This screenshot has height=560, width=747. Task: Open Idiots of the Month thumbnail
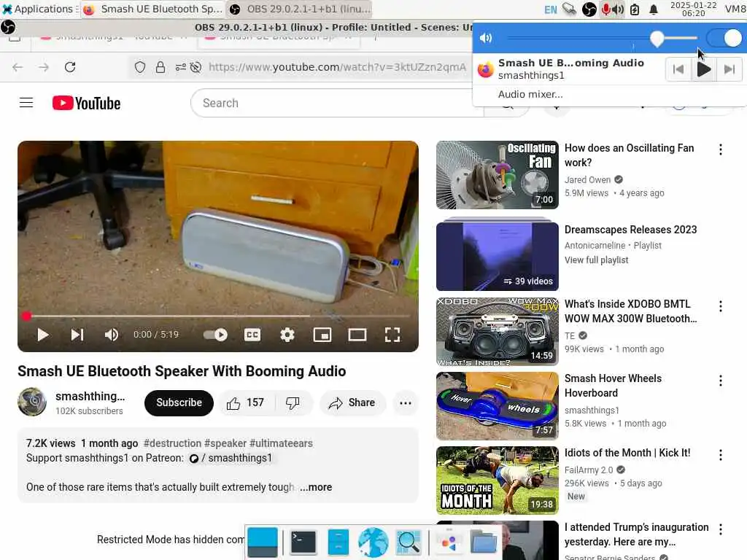click(x=497, y=480)
